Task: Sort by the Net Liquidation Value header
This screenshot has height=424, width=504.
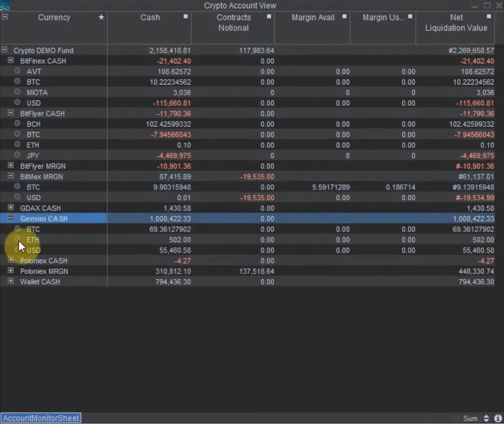Action: [456, 23]
